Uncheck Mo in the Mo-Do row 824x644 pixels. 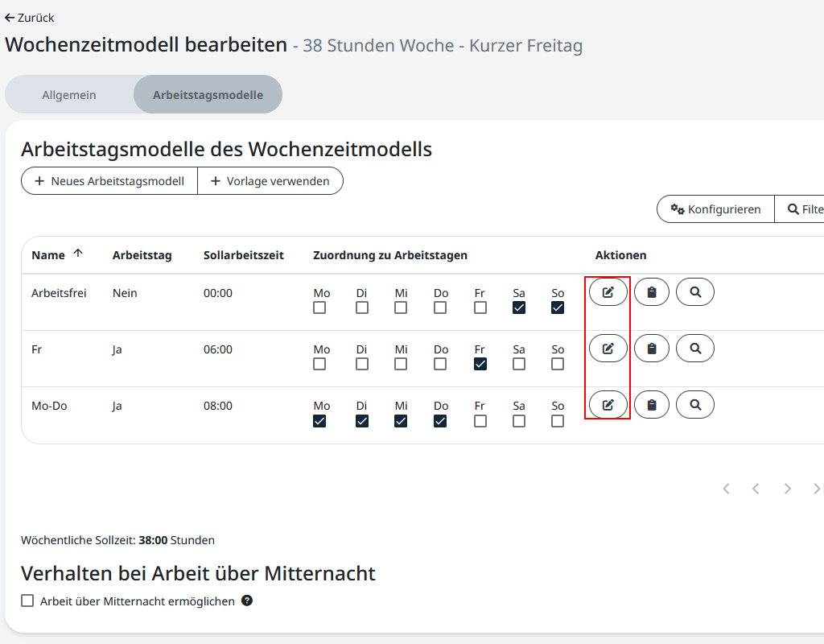pos(321,420)
